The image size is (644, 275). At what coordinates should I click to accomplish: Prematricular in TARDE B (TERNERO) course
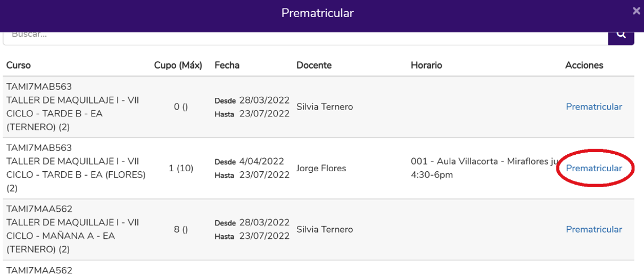tap(594, 107)
